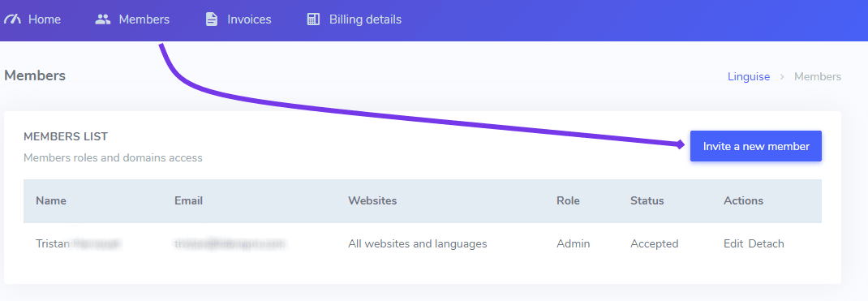Click the Detach action for Tristan

coord(766,243)
